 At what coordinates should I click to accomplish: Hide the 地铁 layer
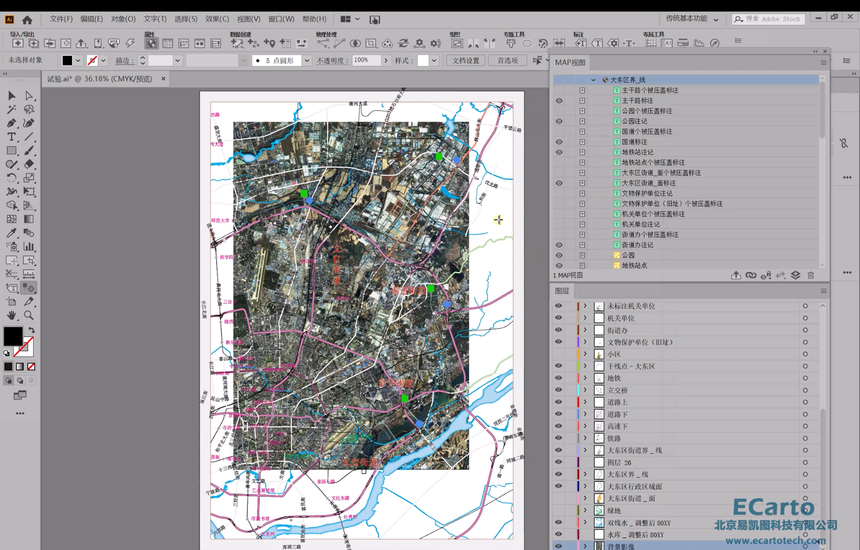(558, 378)
